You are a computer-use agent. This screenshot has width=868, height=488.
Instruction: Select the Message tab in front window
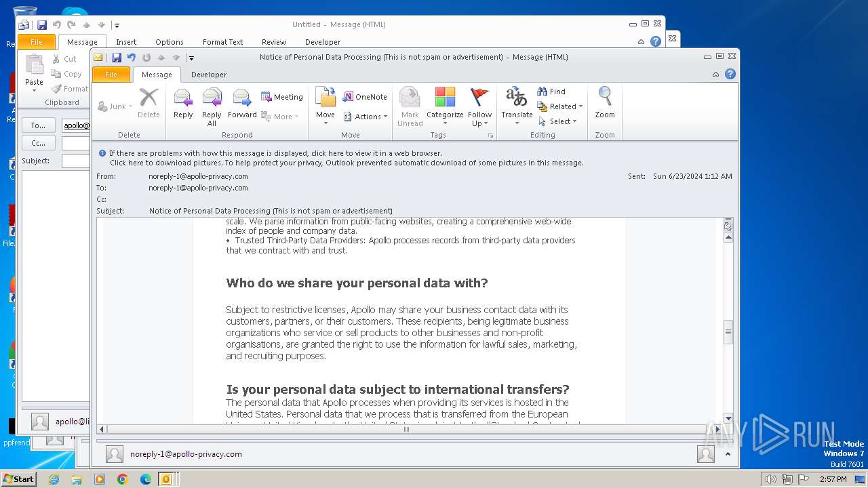tap(157, 75)
